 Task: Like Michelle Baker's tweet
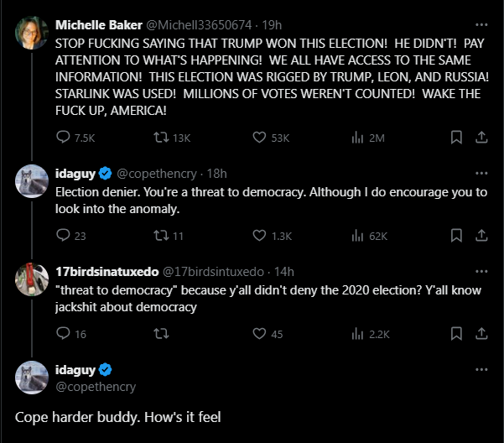(x=259, y=138)
